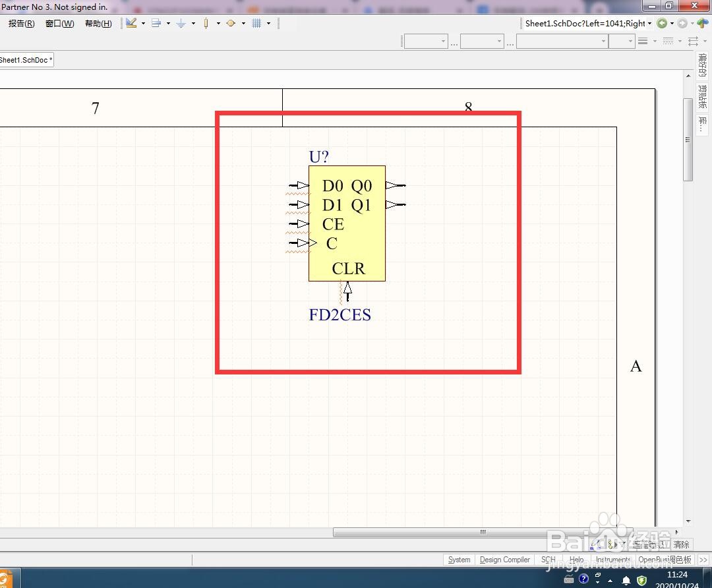Image resolution: width=712 pixels, height=588 pixels.
Task: Open the home page mushroom icon
Action: [x=703, y=23]
